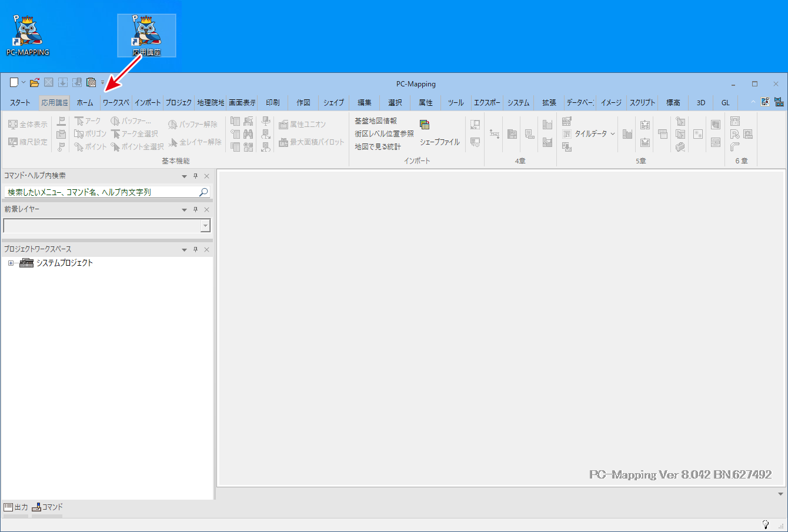Open the ホーム ribbon tab

[85, 102]
